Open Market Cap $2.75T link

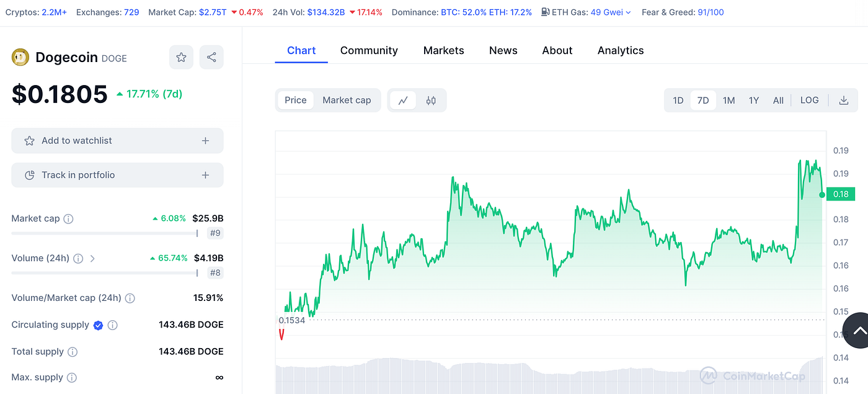(x=213, y=12)
